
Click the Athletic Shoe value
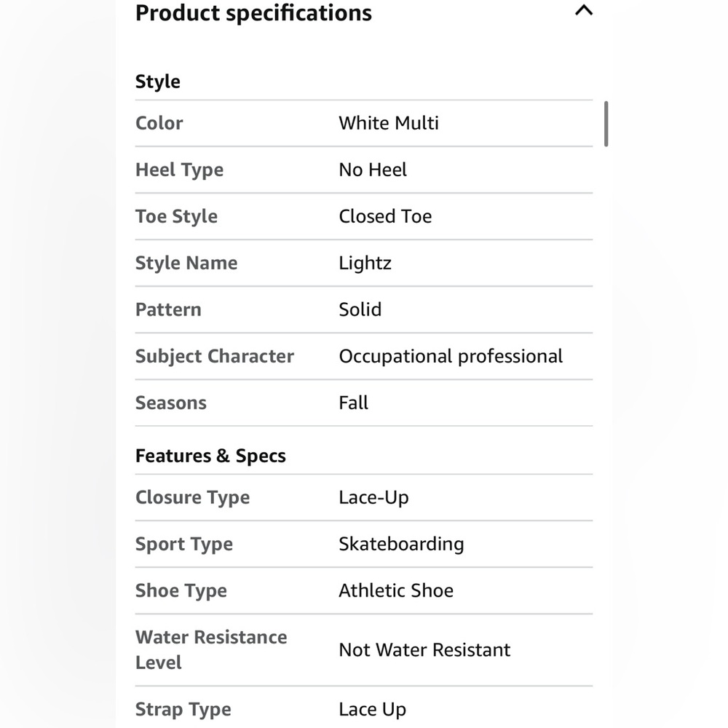[396, 590]
